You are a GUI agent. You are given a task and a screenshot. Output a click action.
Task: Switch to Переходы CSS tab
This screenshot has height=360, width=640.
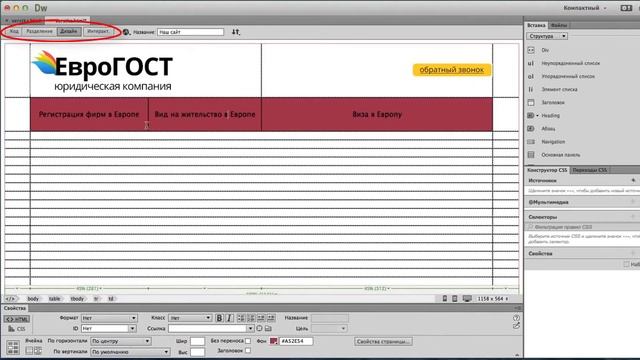590,170
